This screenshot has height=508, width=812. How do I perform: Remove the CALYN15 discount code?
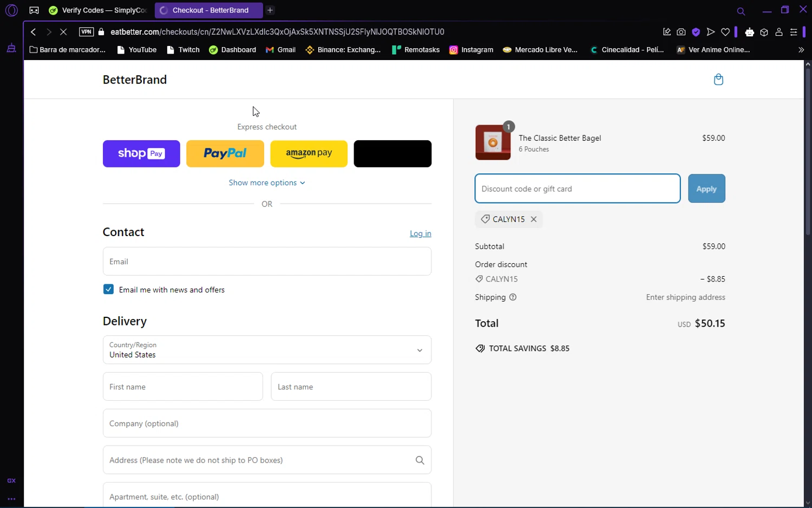click(x=534, y=219)
